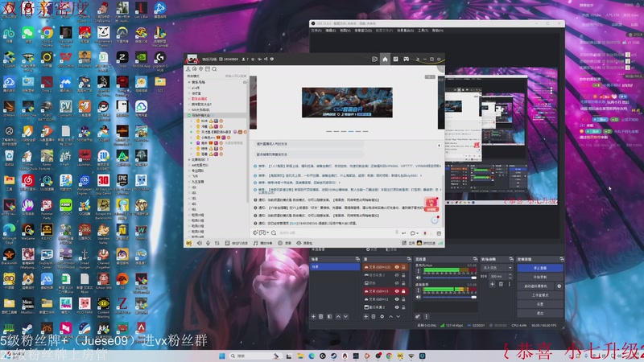Open Windows Start button on taskbar

(222, 356)
